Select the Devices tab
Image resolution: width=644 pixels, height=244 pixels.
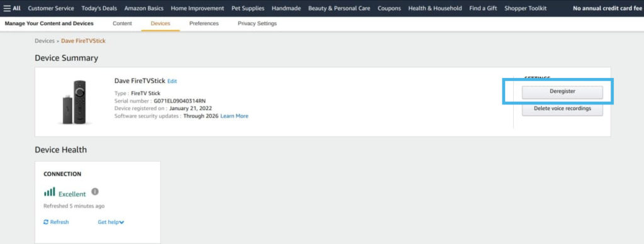[160, 23]
